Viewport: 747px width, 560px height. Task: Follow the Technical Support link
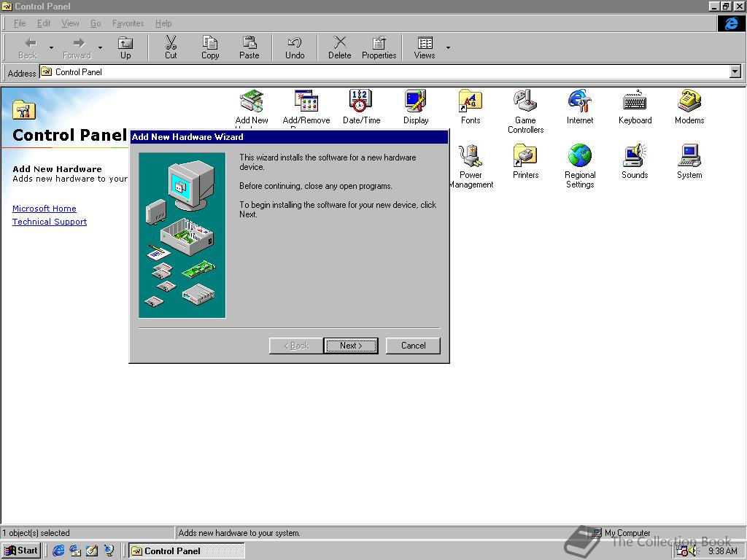point(50,222)
